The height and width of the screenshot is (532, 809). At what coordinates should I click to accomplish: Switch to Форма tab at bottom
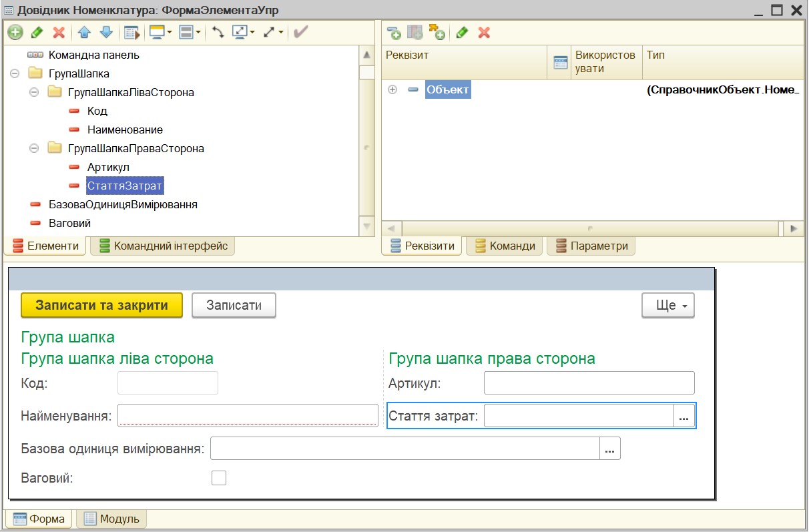[x=39, y=519]
